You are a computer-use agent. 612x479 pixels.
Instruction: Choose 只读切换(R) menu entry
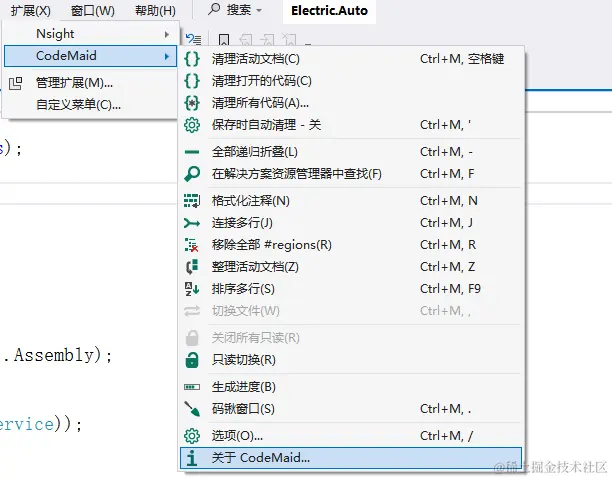351,360
